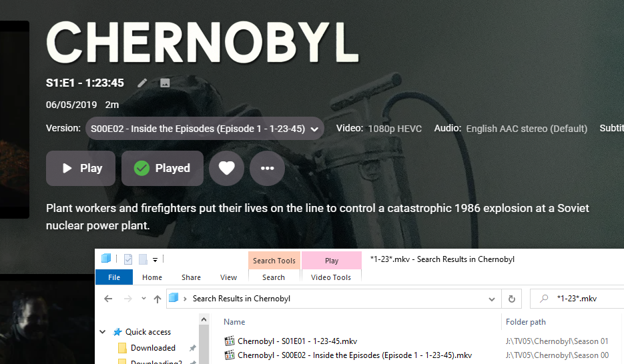The width and height of the screenshot is (624, 364).
Task: Toggle the Played status button
Action: click(162, 168)
